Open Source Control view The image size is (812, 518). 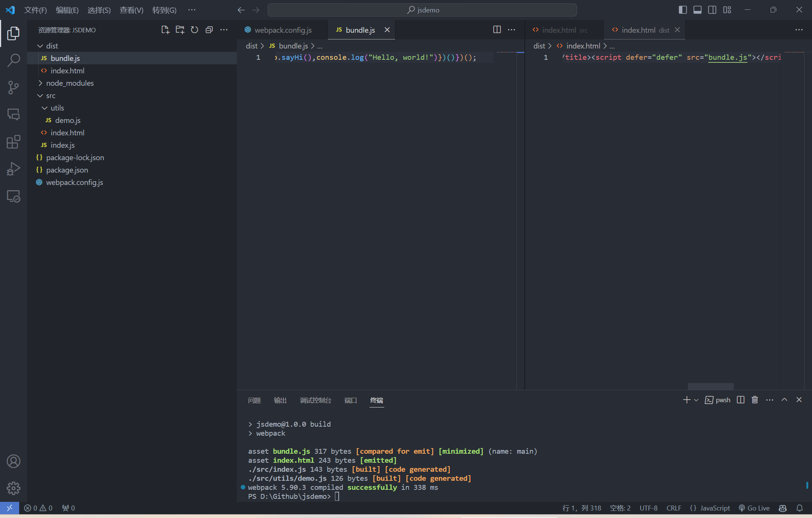pos(14,87)
